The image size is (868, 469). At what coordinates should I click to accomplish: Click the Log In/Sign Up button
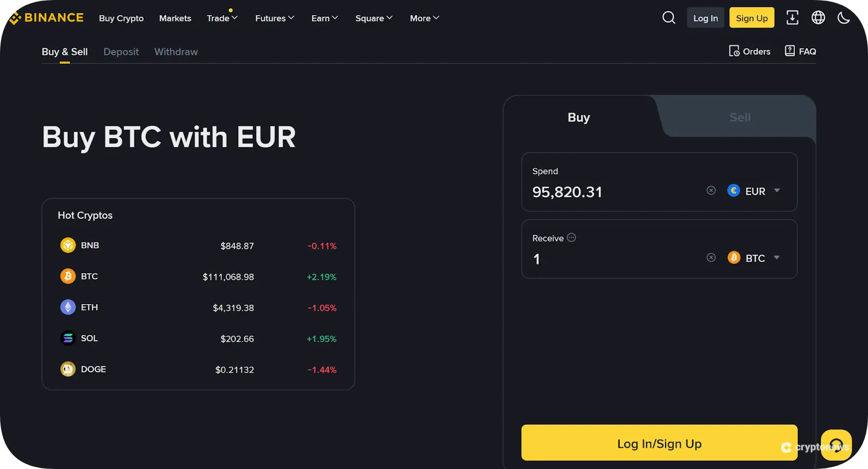click(659, 443)
